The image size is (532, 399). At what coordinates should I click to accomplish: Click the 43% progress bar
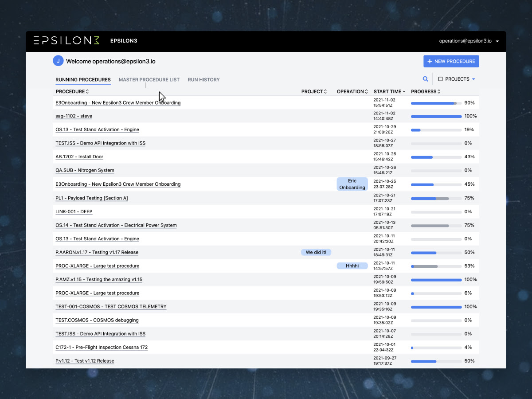pos(436,157)
